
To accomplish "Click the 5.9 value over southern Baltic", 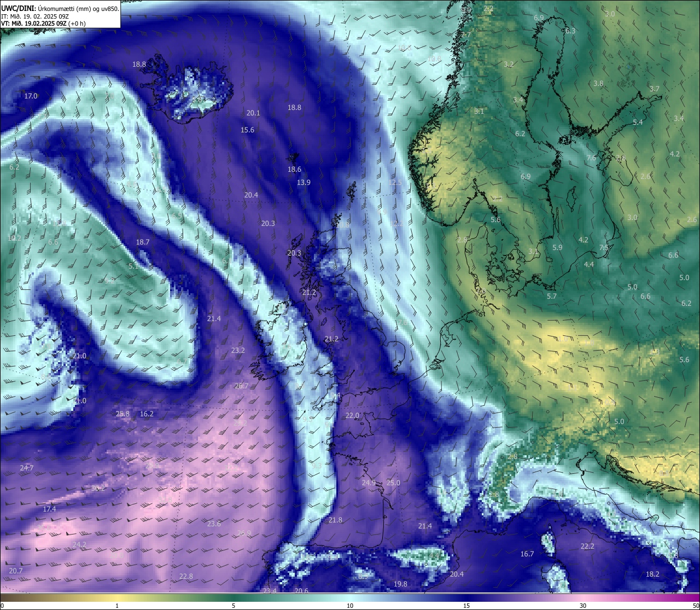I will click(557, 247).
